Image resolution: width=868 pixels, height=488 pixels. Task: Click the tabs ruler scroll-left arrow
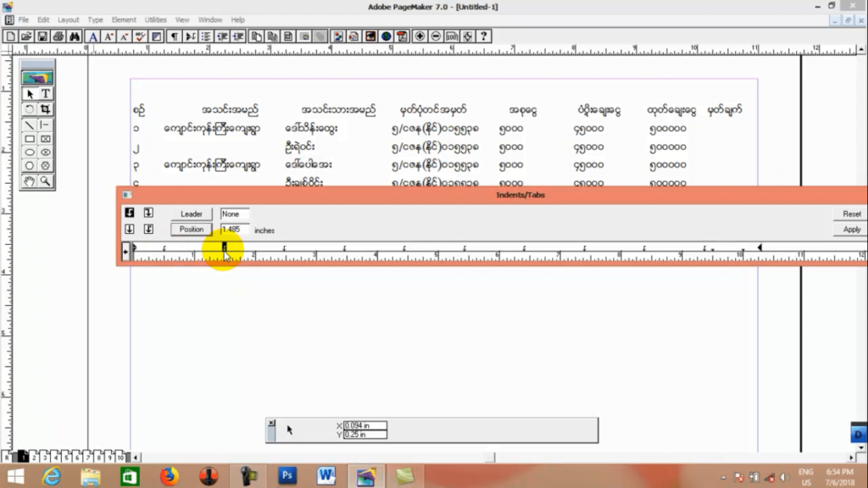[x=125, y=252]
